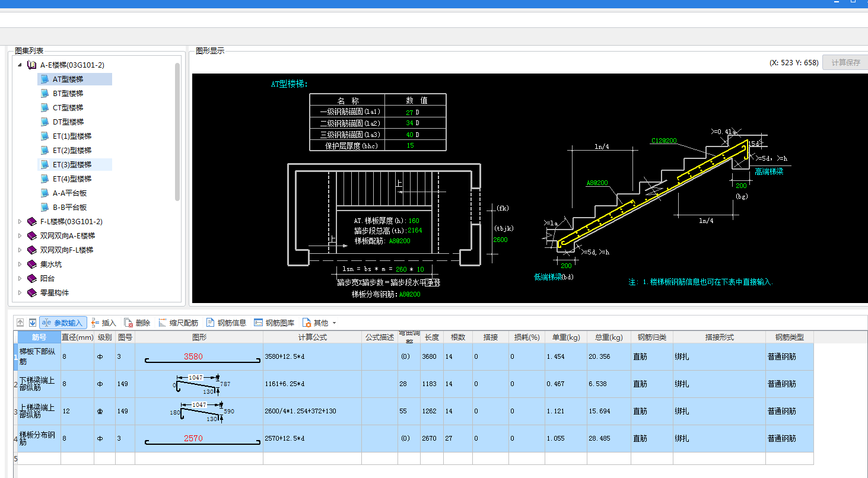Open the 其他 dropdown menu
Screen dimensions: 868x478
[319, 323]
